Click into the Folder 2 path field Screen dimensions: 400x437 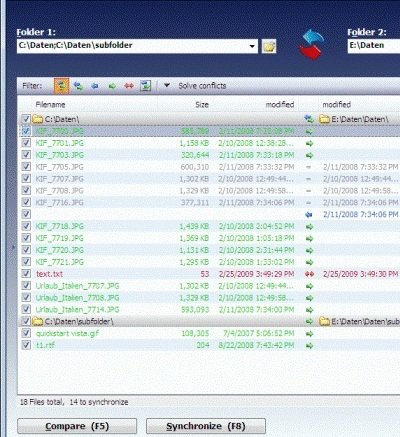(374, 46)
